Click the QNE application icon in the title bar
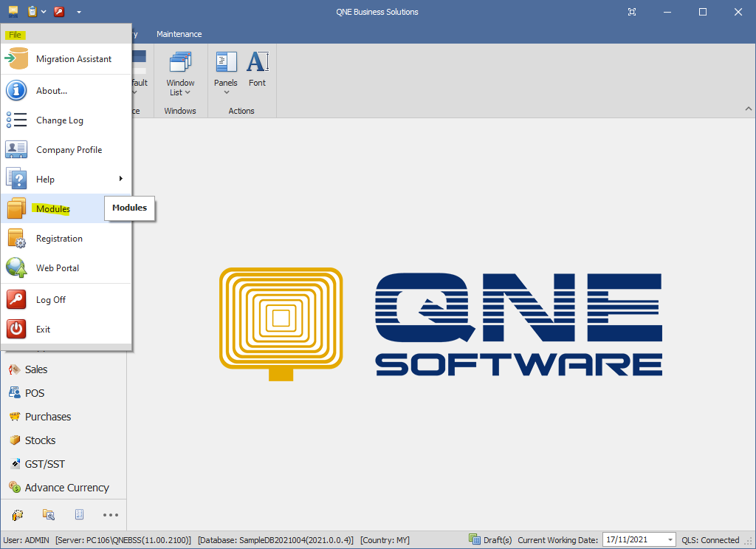Screen dimensions: 756x549 [13, 12]
